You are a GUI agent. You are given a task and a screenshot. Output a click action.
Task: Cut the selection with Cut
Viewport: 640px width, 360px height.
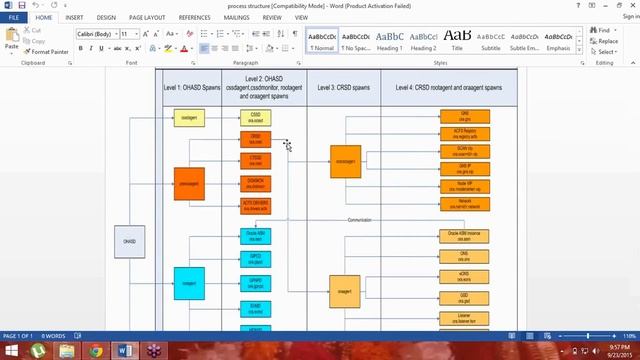[32, 30]
